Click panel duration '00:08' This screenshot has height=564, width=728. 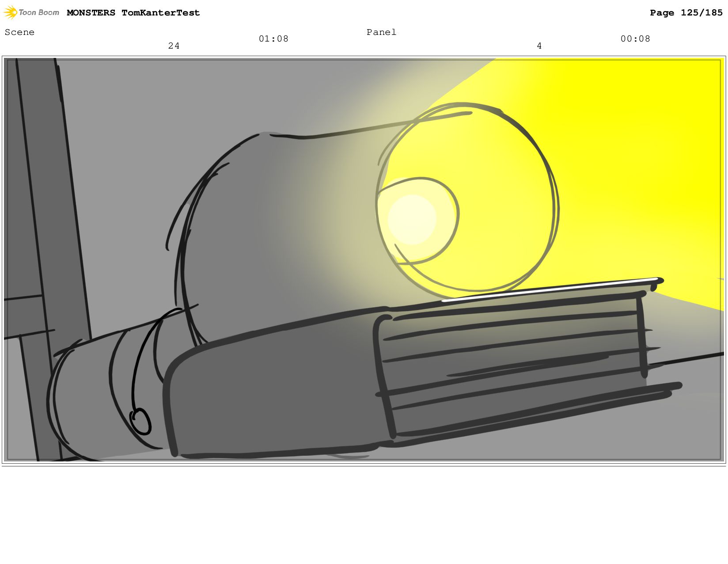coord(635,39)
